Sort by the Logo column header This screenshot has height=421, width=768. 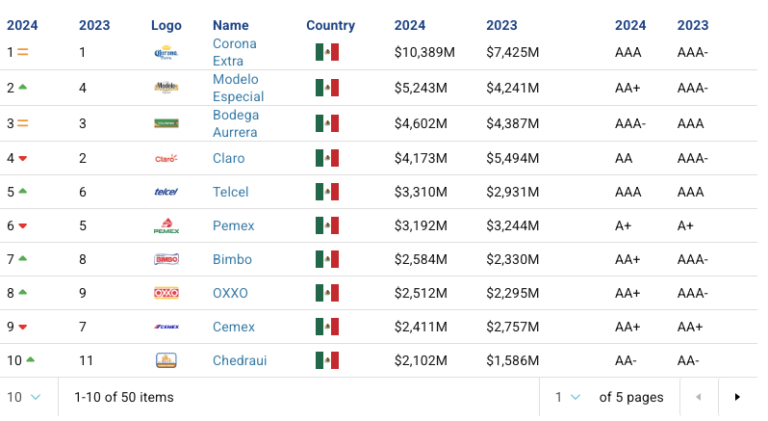click(x=166, y=25)
